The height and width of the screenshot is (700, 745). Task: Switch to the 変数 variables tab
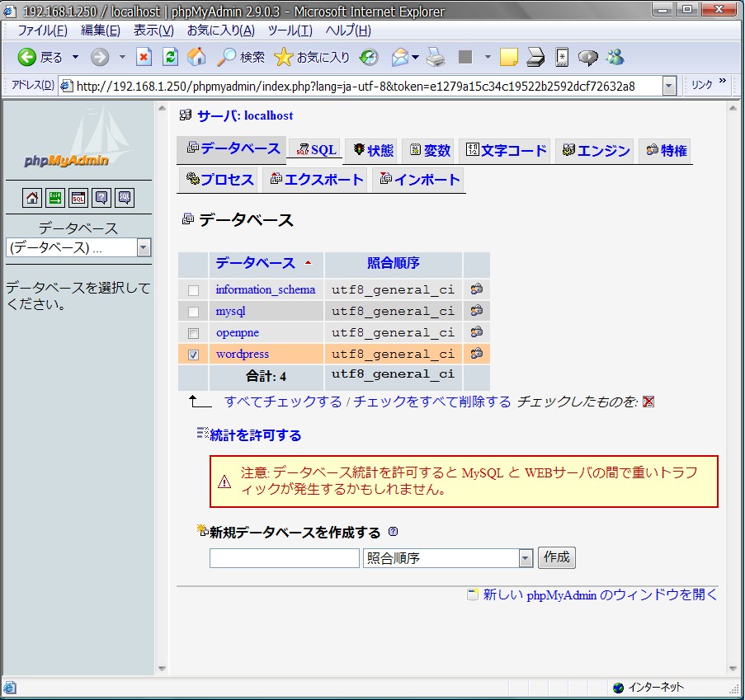click(429, 151)
